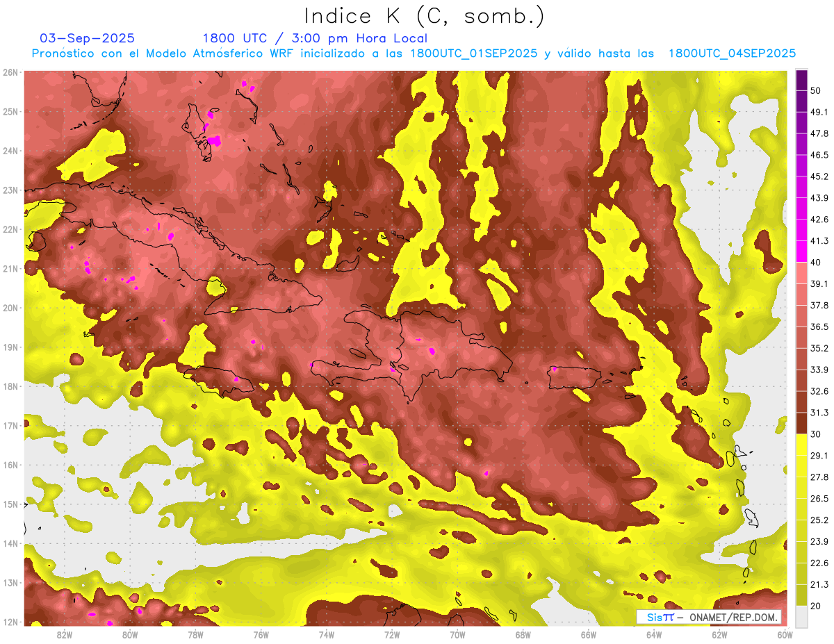Select the date '03-Sep-2025'

[88, 38]
